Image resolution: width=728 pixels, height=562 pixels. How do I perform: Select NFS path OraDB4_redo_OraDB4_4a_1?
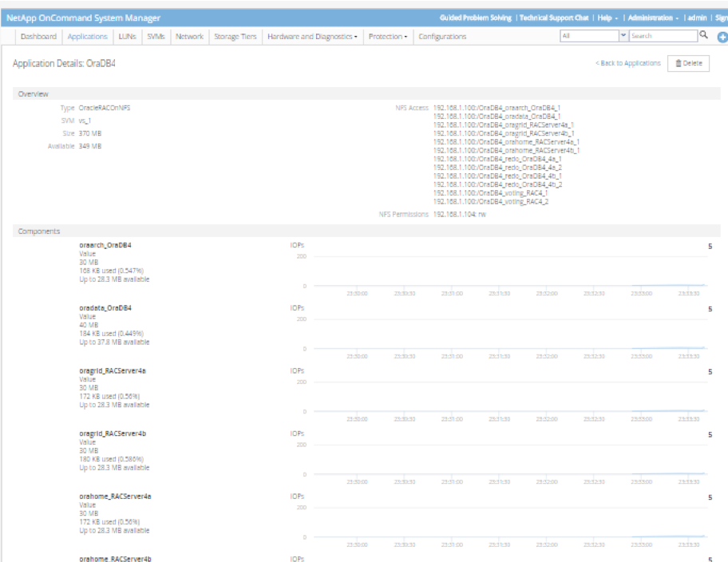tap(497, 159)
